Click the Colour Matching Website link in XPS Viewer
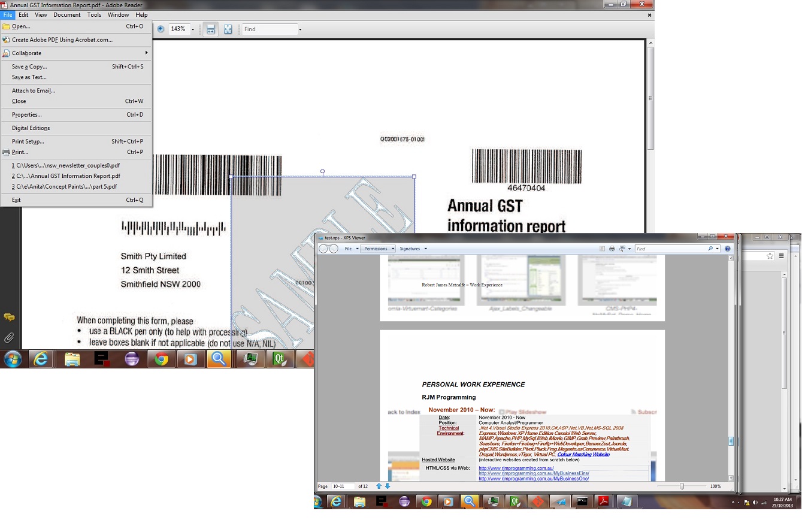This screenshot has height=532, width=802. click(x=583, y=455)
